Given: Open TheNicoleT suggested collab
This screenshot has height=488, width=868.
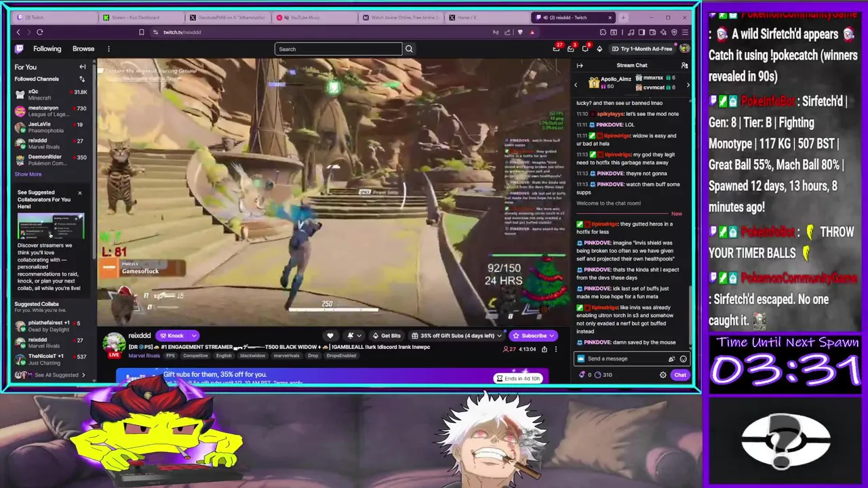Looking at the screenshot, I should pyautogui.click(x=51, y=359).
